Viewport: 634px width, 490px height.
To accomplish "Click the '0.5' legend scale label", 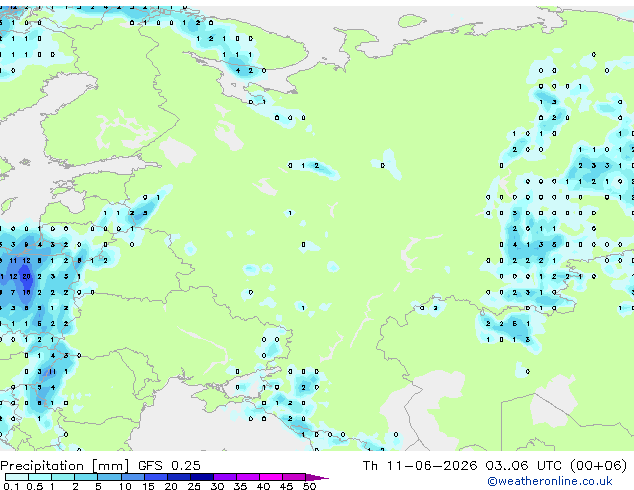I will tap(35, 486).
